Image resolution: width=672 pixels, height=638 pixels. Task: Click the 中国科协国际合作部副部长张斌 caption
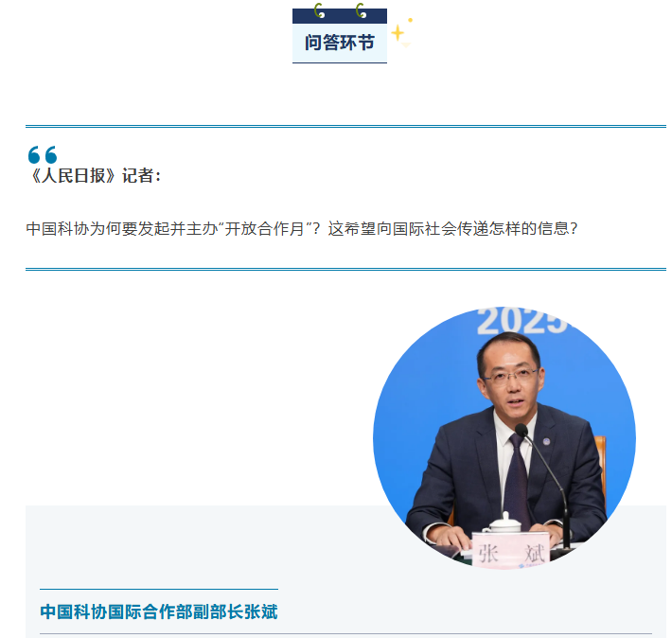(x=159, y=611)
